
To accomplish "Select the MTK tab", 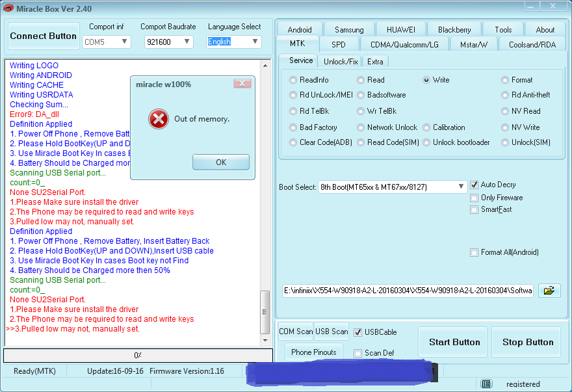I will click(x=297, y=44).
